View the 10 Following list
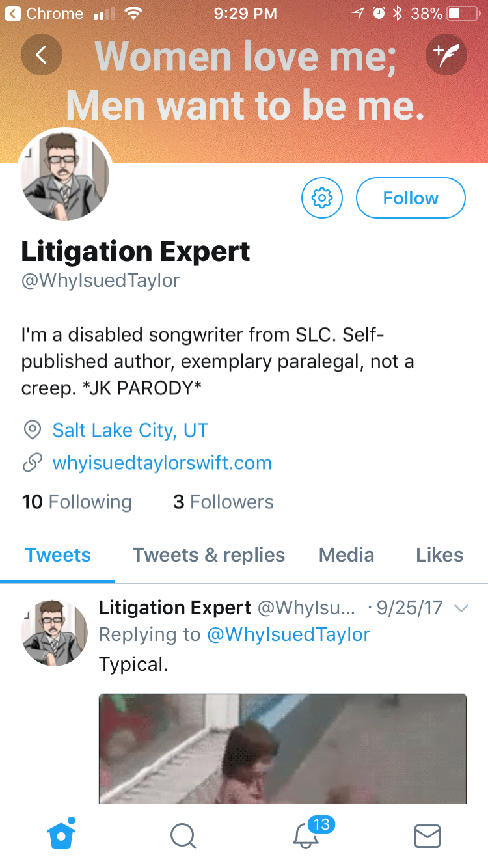Image resolution: width=488 pixels, height=868 pixels. 77,502
